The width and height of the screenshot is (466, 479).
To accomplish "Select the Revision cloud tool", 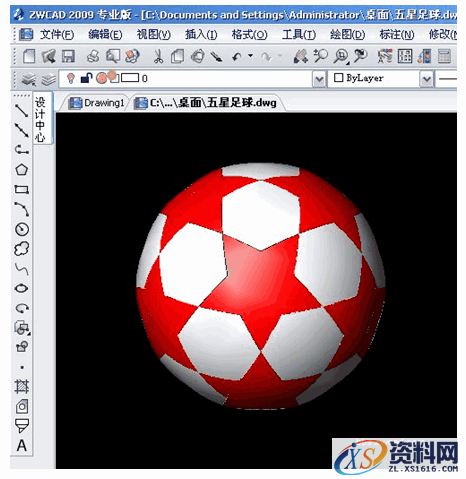I will click(x=22, y=249).
